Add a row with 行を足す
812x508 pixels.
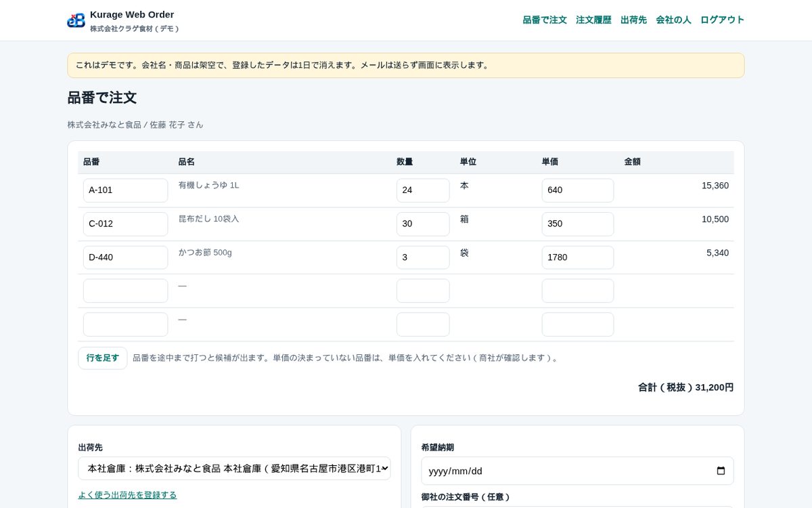point(102,358)
